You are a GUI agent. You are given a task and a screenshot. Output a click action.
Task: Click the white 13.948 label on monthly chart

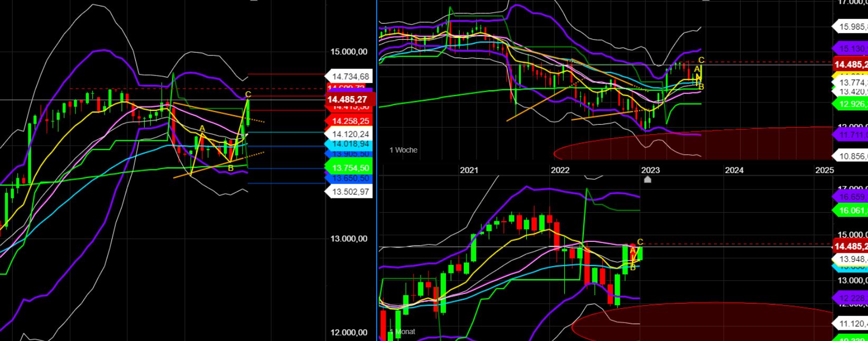[850, 259]
